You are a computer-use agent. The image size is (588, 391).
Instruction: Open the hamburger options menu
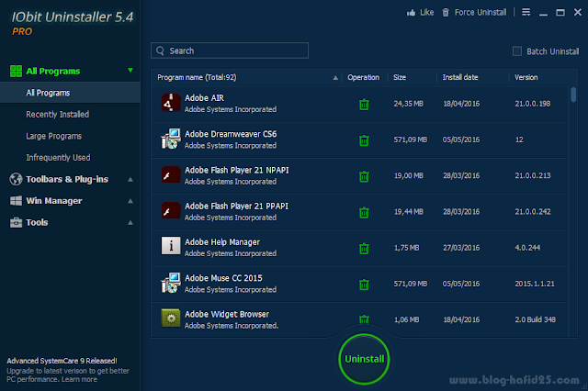pyautogui.click(x=526, y=12)
